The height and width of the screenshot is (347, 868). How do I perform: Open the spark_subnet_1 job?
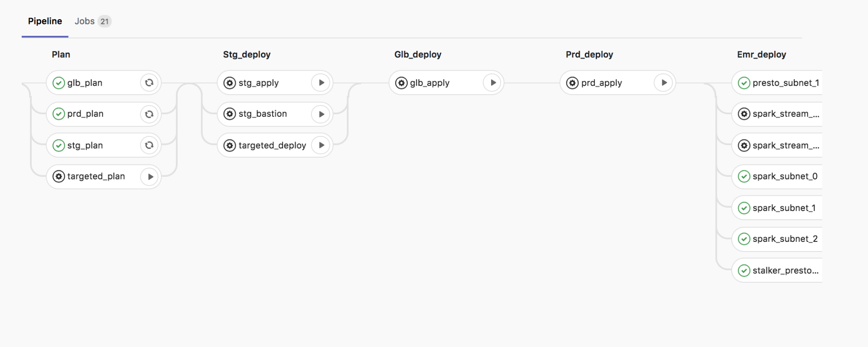783,208
